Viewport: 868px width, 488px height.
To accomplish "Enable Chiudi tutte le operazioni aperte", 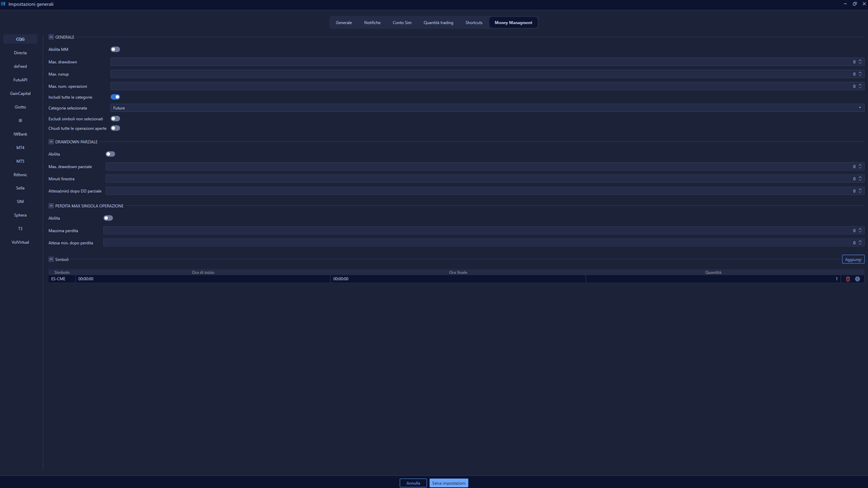I will pyautogui.click(x=115, y=128).
